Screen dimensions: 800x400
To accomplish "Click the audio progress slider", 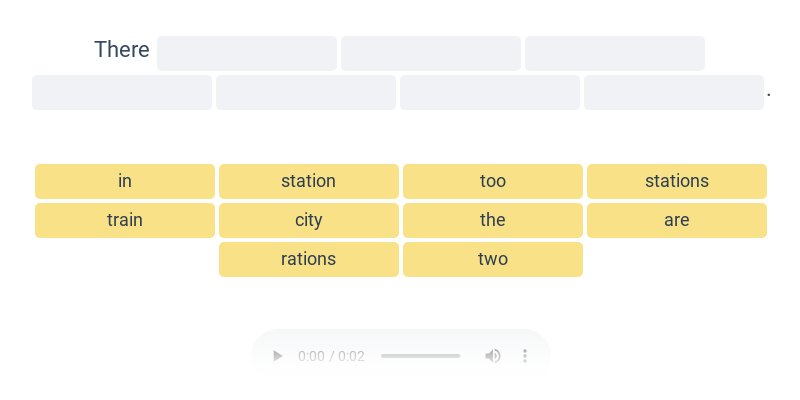I will pos(420,356).
